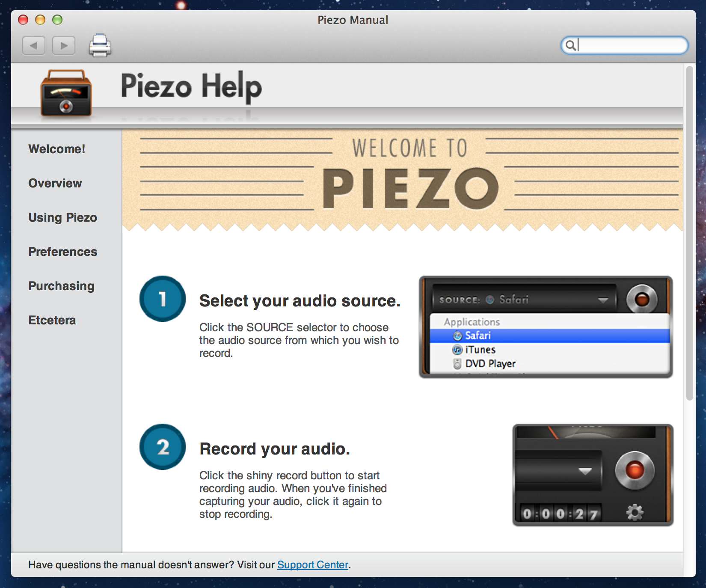The image size is (706, 588).
Task: Close the Piezo Manual window
Action: tap(23, 20)
